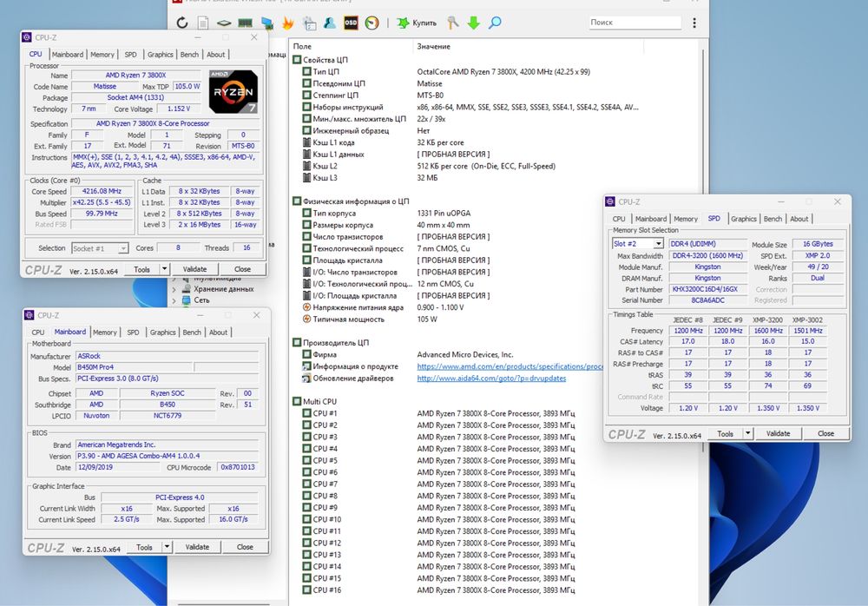Open Bench tab in top-left CPU-Z window
868x606 pixels.
coord(189,55)
